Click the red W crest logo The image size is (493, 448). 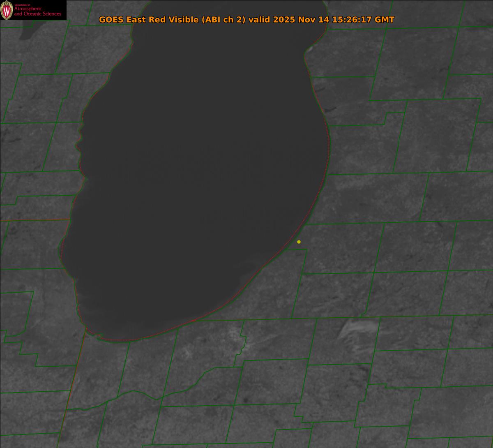(7, 10)
